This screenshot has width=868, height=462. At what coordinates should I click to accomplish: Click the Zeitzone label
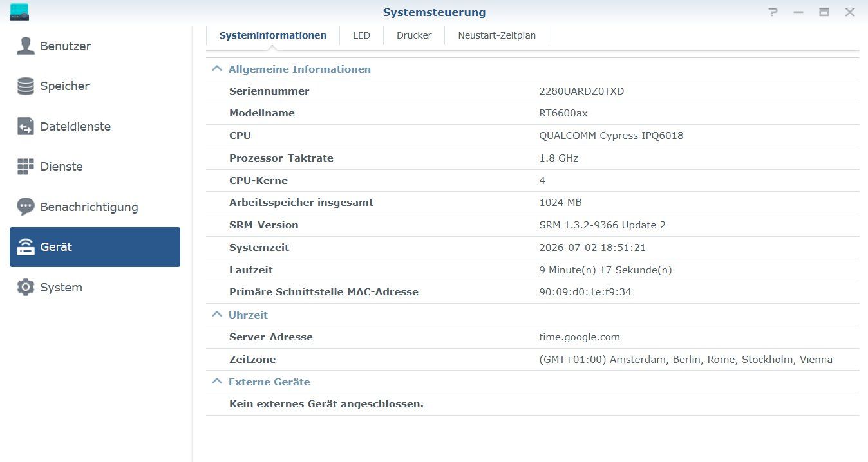(252, 360)
